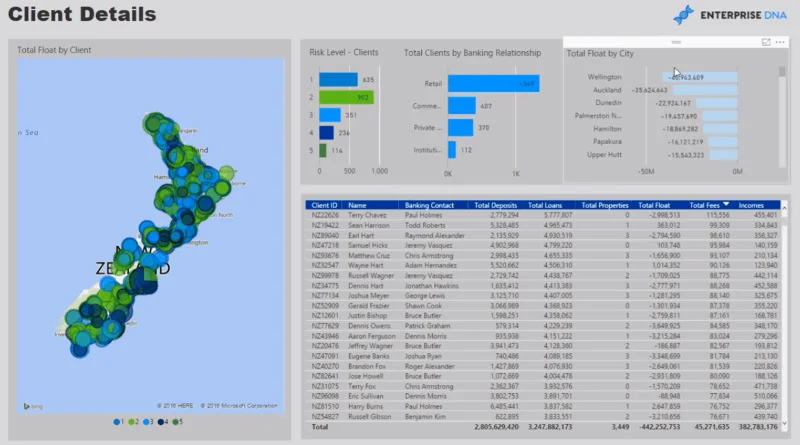Click Total Clients by Banking Relationship title
Image resolution: width=800 pixels, height=445 pixels.
pos(472,53)
